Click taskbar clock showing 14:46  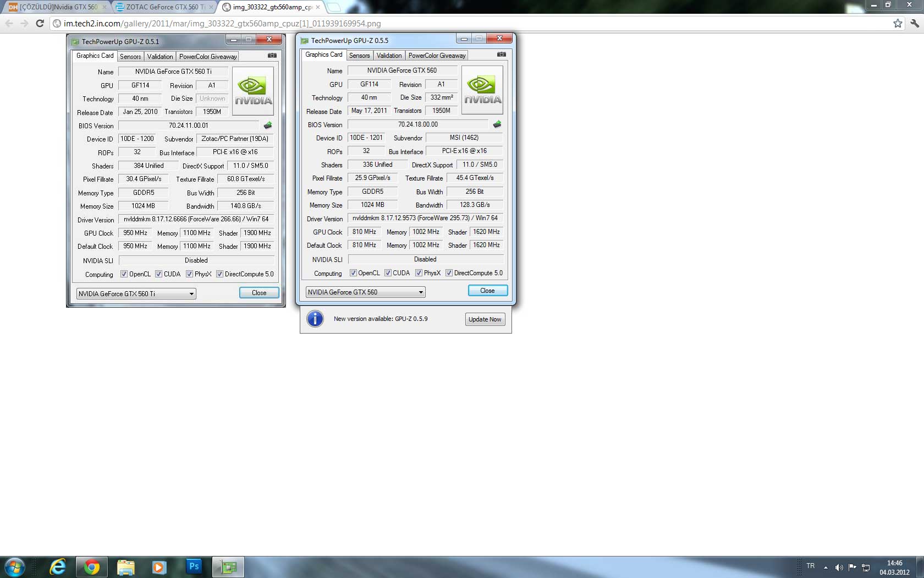point(894,568)
